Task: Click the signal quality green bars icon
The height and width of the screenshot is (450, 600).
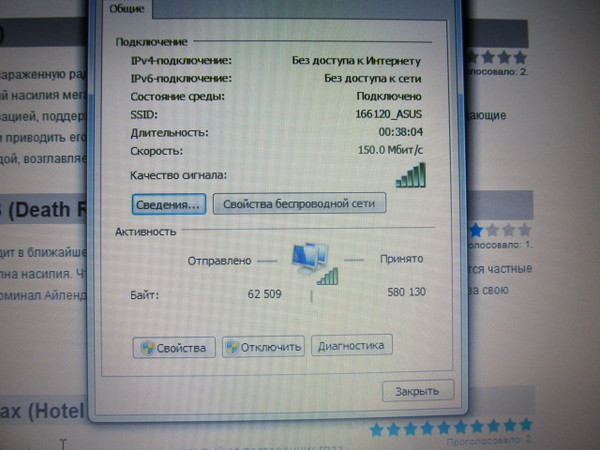Action: tap(410, 176)
